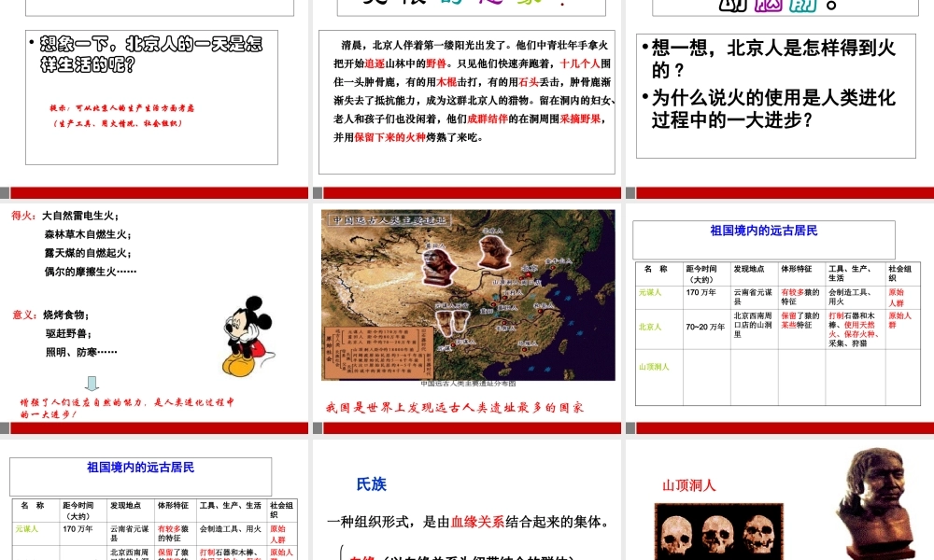Click the line 烧烤食物

point(65,315)
